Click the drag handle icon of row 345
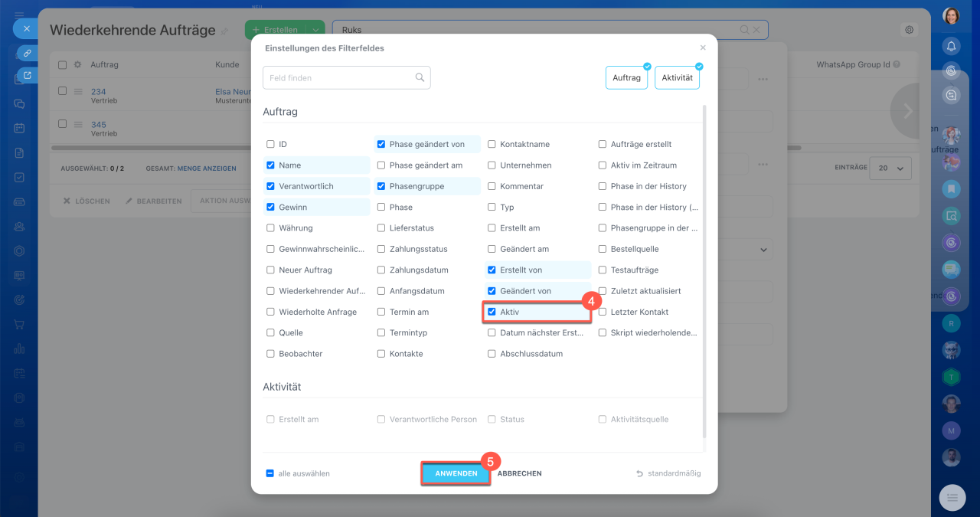 (x=77, y=124)
